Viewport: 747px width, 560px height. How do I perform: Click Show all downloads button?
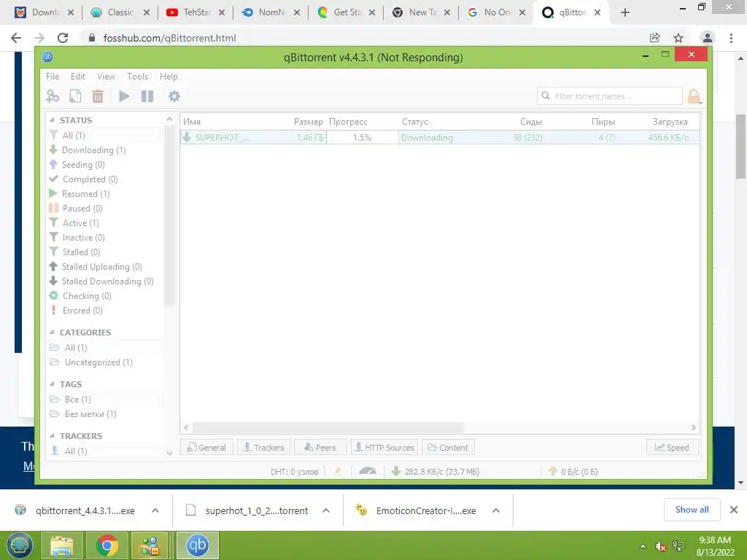[692, 510]
